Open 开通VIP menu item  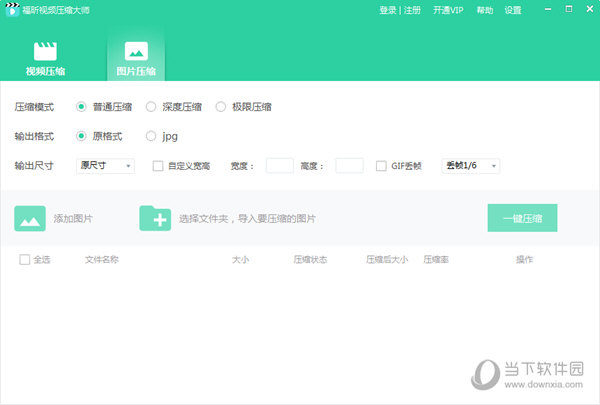point(448,10)
